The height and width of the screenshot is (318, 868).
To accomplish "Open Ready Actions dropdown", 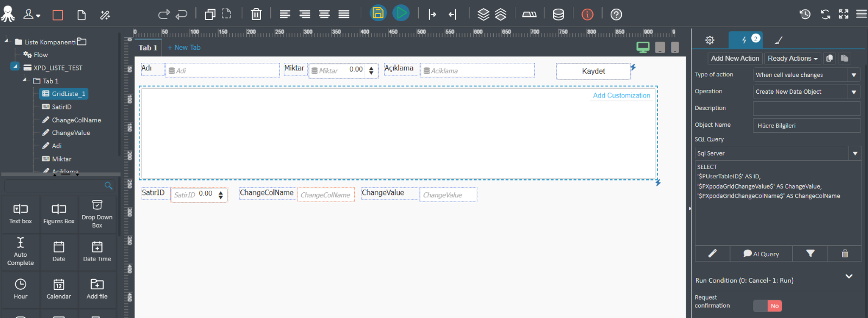I will (x=793, y=59).
